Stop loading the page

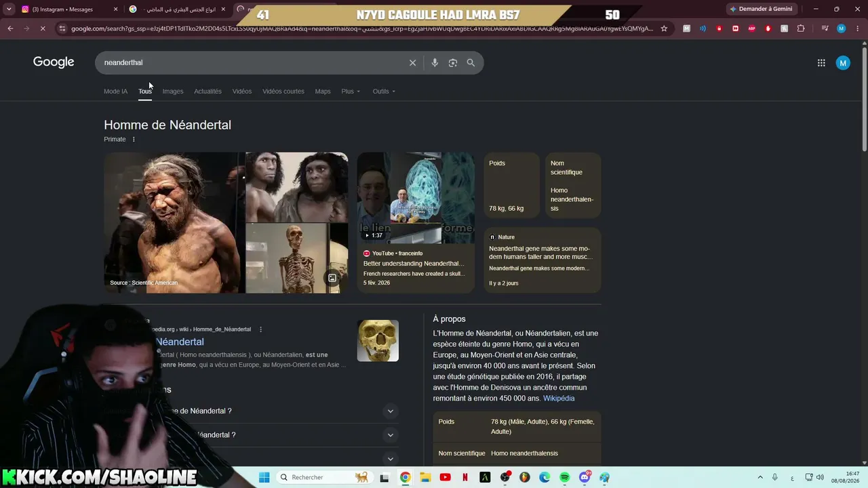43,28
